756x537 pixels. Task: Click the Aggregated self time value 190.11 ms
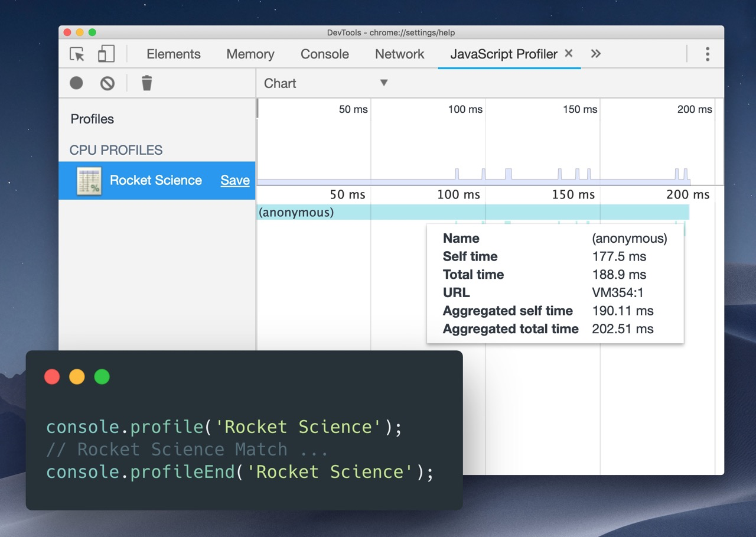pyautogui.click(x=623, y=311)
